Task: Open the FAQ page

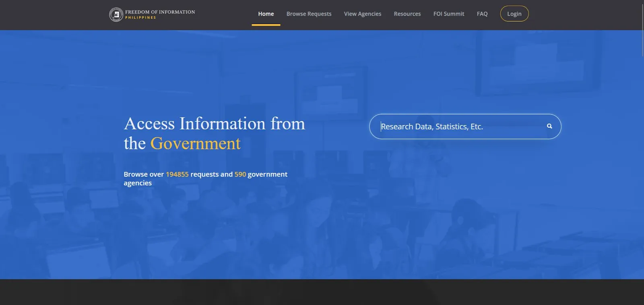Action: [x=482, y=14]
